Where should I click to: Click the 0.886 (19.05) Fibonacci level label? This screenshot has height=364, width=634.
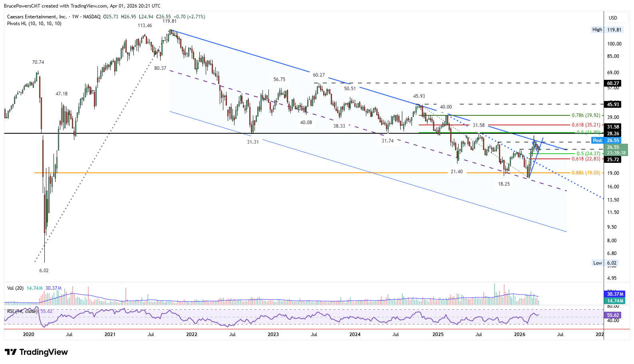(586, 173)
